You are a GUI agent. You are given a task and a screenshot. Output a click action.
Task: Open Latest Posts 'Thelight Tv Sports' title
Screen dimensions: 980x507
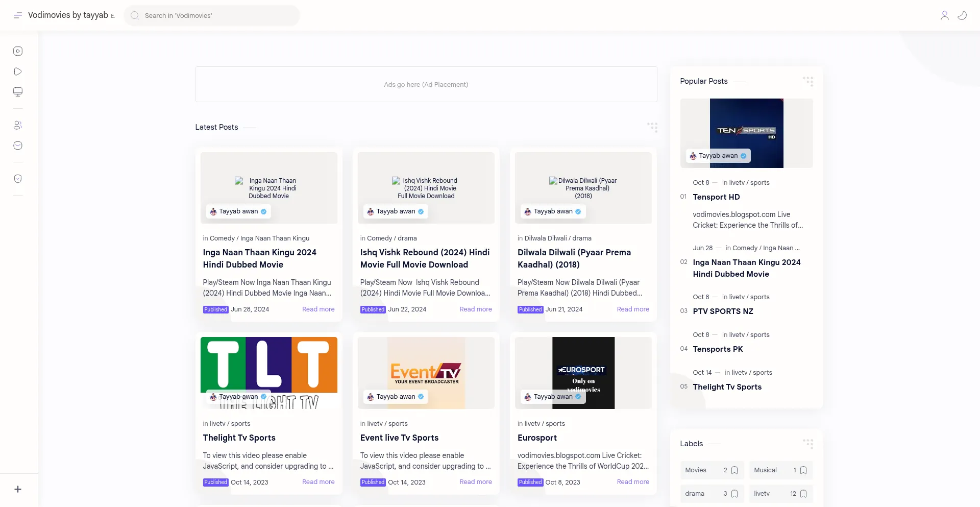pos(239,438)
